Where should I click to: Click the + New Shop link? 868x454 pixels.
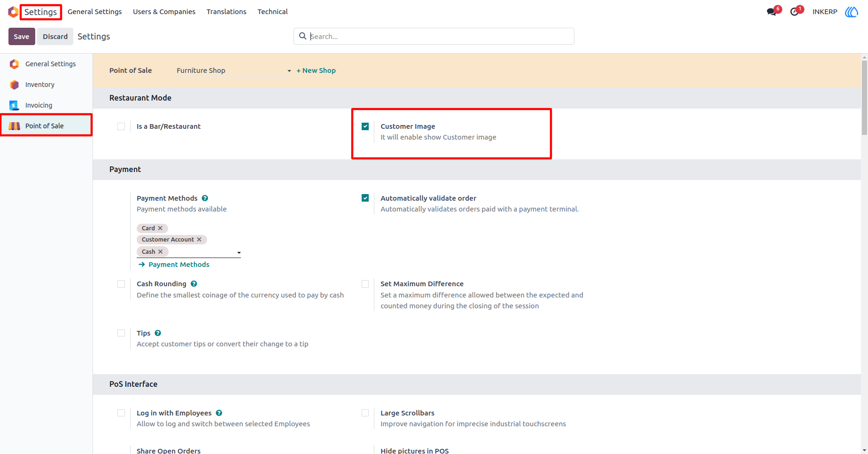coord(316,70)
